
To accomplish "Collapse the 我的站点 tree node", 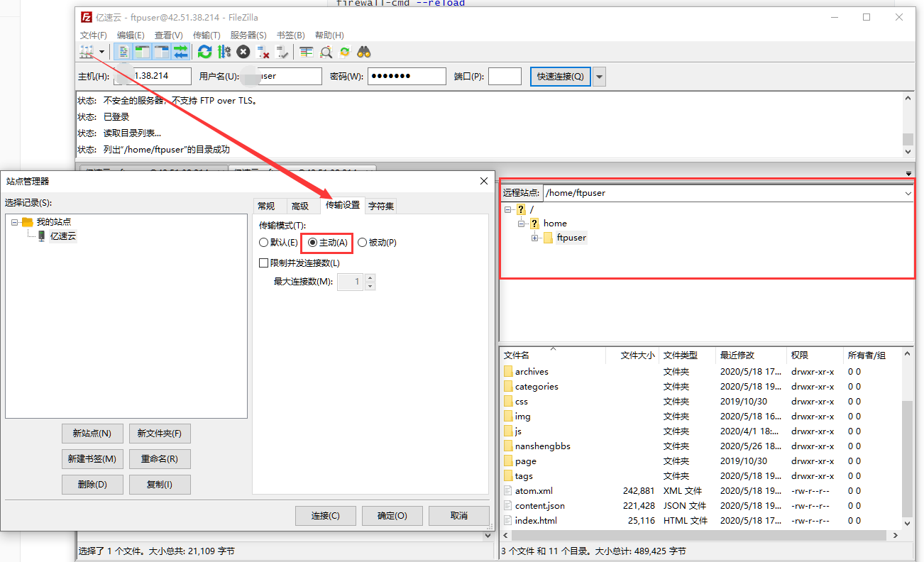I will tap(15, 222).
